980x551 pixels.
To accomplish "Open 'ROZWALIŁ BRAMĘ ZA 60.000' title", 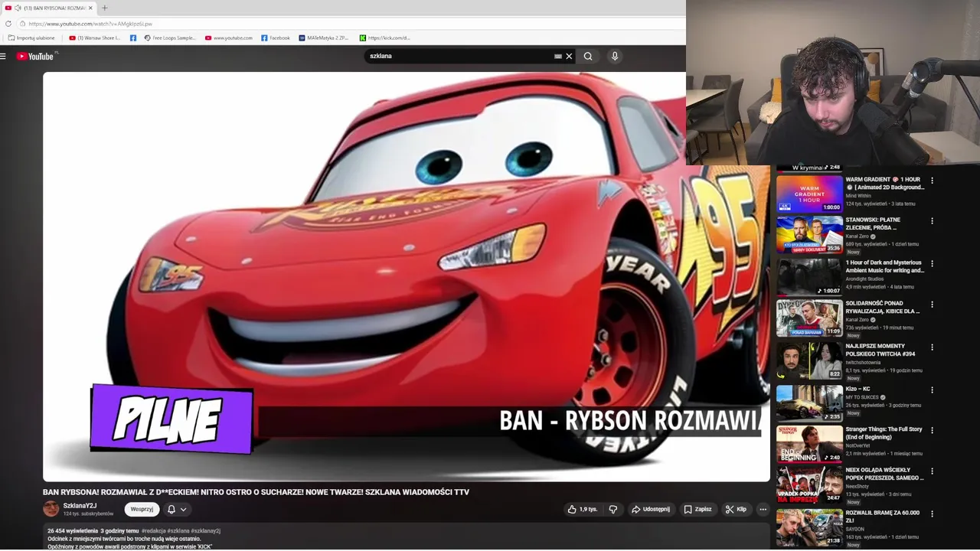I will [x=883, y=517].
